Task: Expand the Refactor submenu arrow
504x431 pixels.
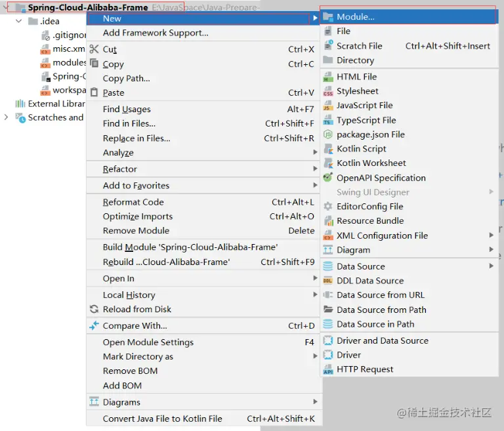Action: (315, 169)
